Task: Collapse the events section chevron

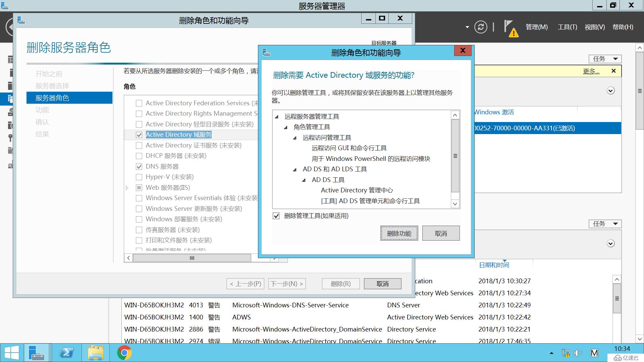Action: point(611,244)
